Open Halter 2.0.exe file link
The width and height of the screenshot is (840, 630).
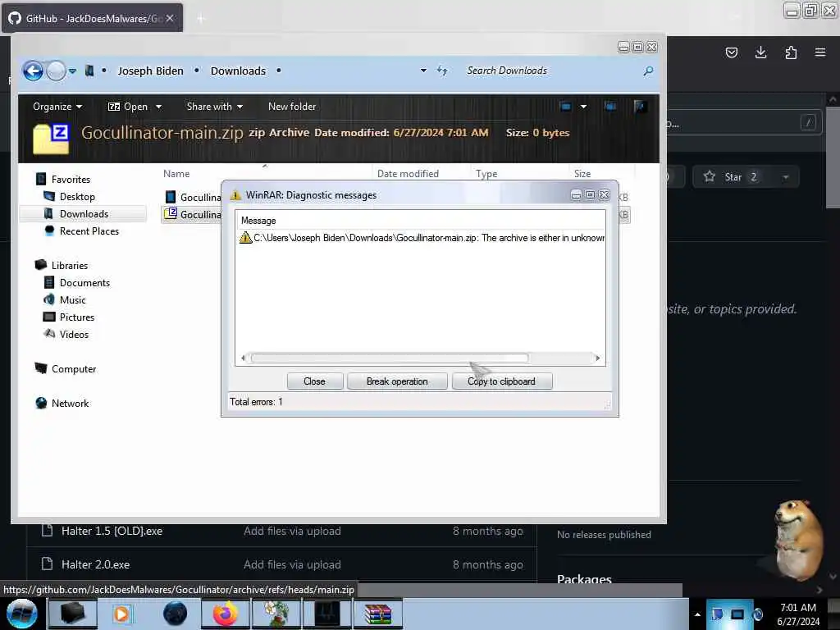95,564
